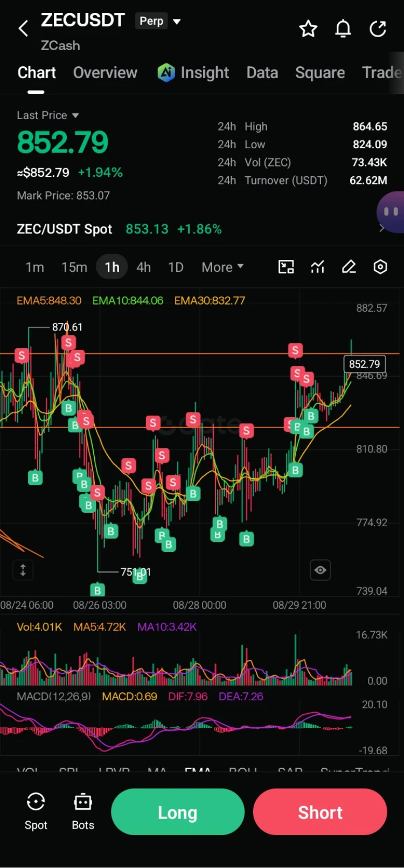This screenshot has width=404, height=868.
Task: Select the 4h timeframe
Action: (143, 267)
